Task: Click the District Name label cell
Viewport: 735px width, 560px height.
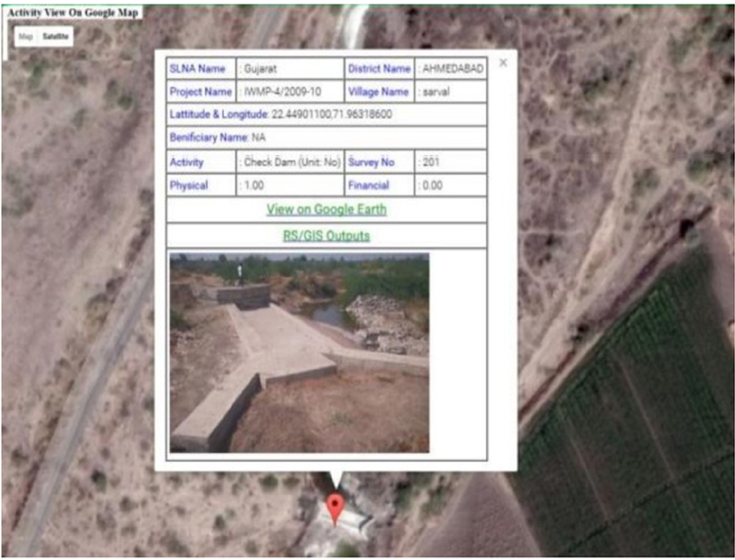Action: point(379,68)
